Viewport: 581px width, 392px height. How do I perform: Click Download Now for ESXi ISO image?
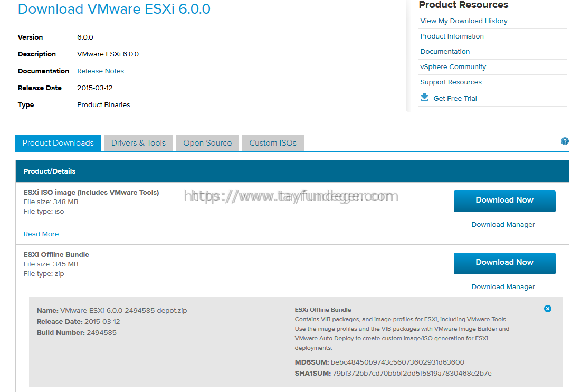[504, 201]
